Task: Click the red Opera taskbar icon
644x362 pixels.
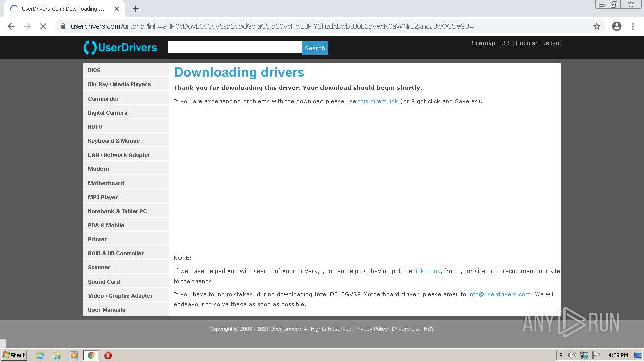Action: pos(108,355)
